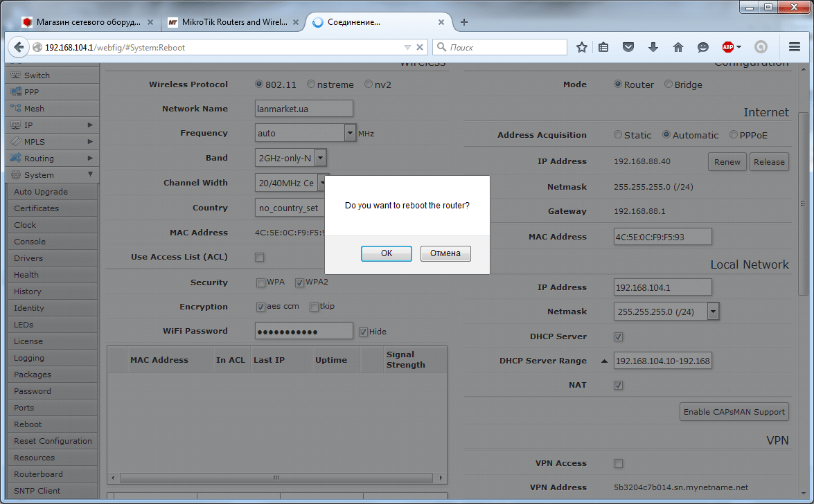Enable the Use Access List (ACL) checkbox
This screenshot has height=504, width=814.
(260, 258)
